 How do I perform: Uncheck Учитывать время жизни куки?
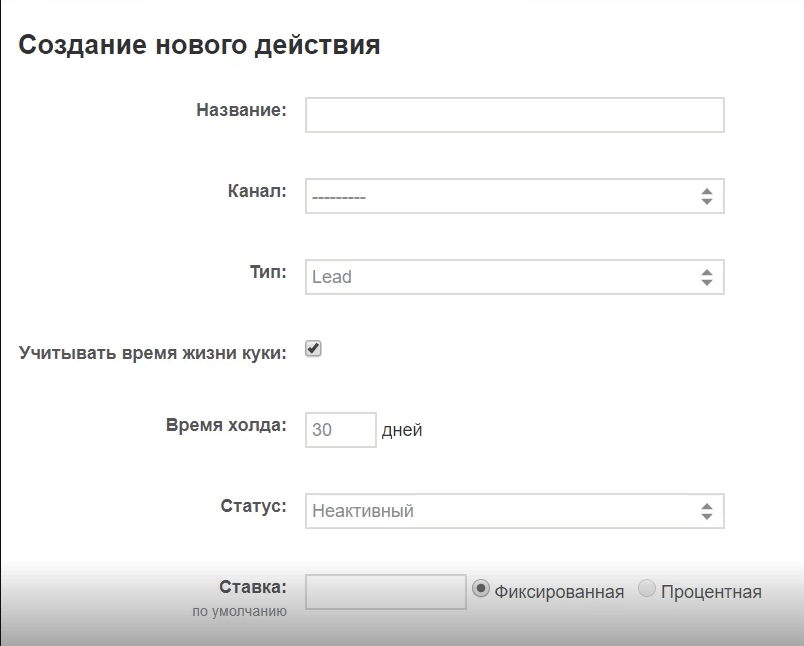(312, 348)
